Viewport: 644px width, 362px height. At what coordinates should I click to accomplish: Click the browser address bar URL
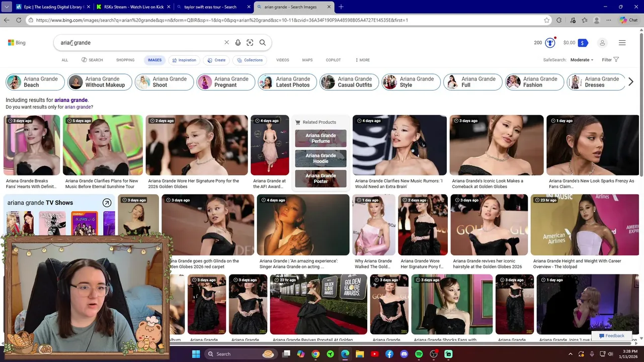pos(221,20)
